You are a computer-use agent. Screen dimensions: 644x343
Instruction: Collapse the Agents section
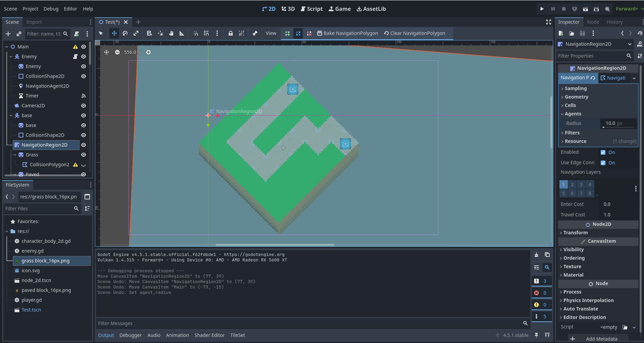coord(573,114)
